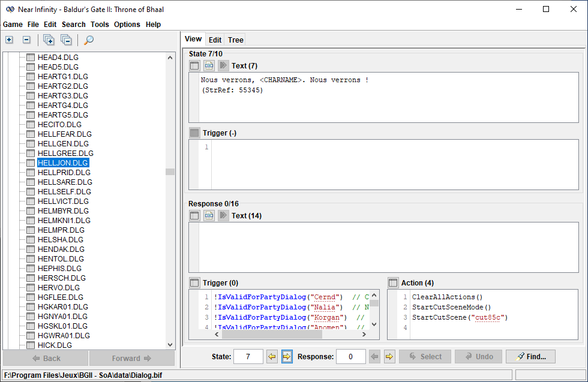Open the Tools menu
Image resolution: width=588 pixels, height=382 pixels.
(x=100, y=25)
